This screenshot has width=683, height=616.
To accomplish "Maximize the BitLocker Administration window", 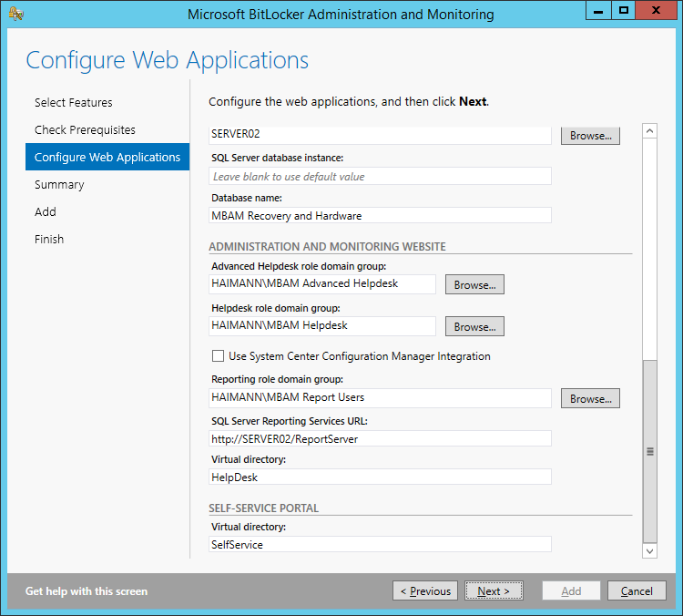I will (623, 10).
